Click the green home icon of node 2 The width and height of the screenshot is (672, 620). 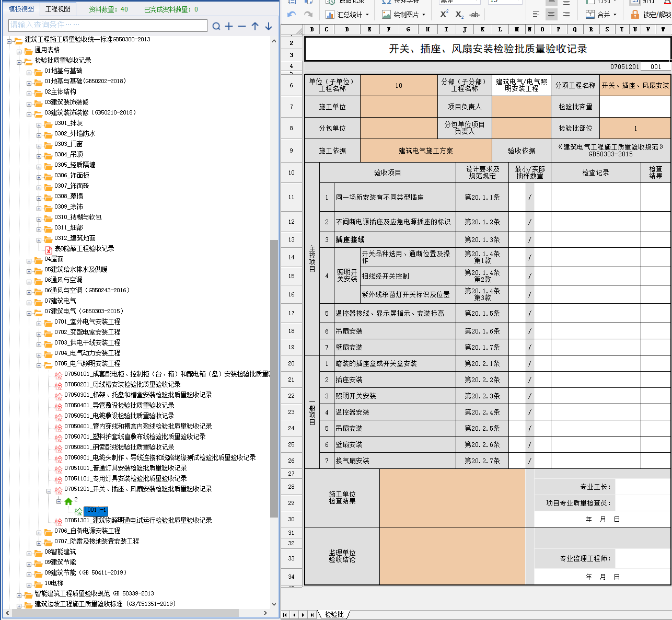pos(68,501)
